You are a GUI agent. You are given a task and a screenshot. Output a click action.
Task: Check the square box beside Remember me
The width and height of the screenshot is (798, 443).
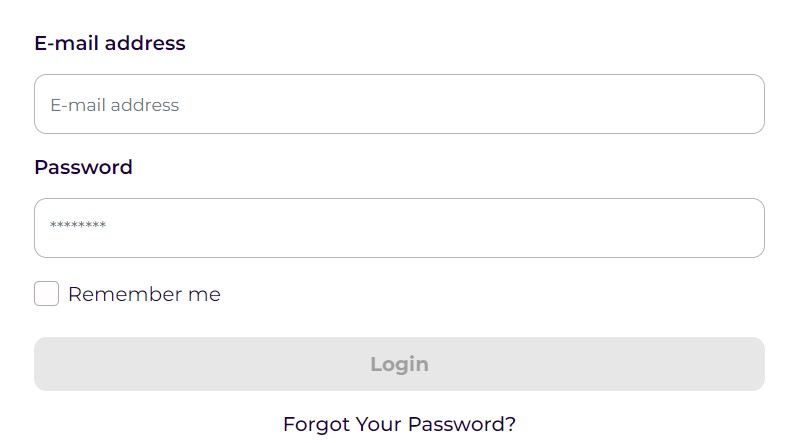pyautogui.click(x=47, y=294)
